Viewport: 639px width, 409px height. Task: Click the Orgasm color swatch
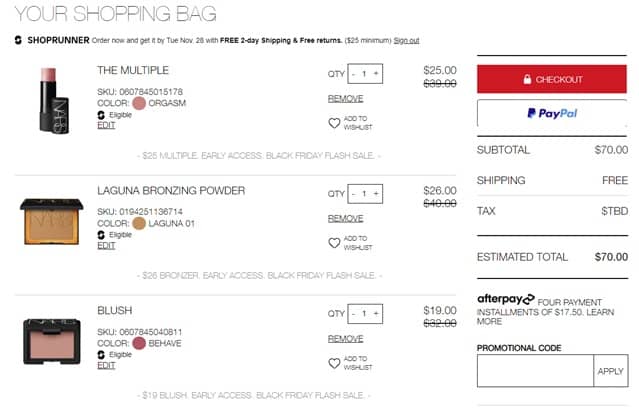[138, 103]
